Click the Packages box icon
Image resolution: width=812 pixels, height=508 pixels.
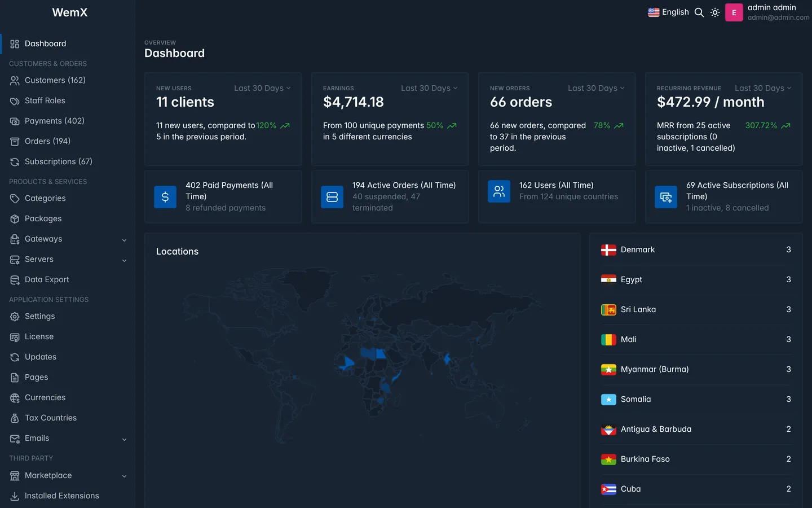[15, 219]
